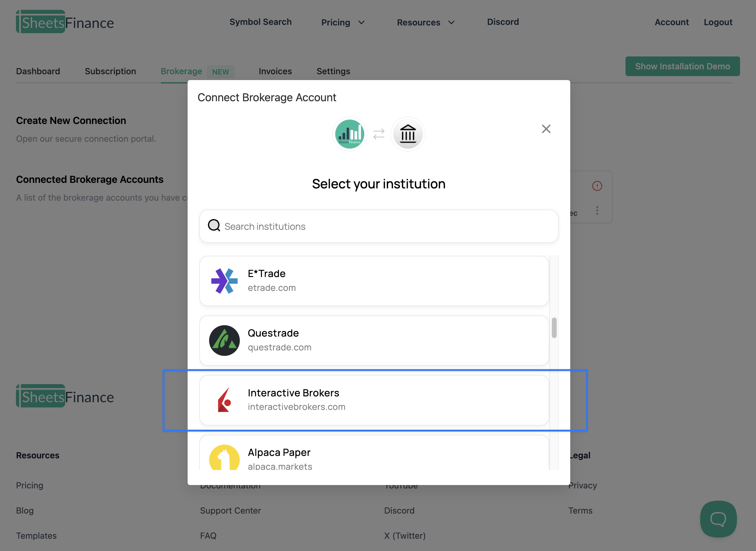
Task: Open Discord link in top navigation
Action: (503, 22)
